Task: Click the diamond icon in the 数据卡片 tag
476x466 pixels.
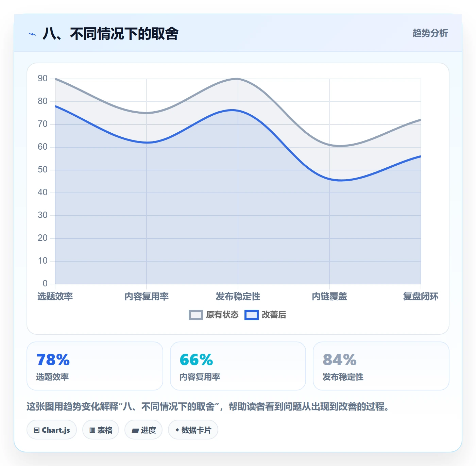Action: point(177,430)
